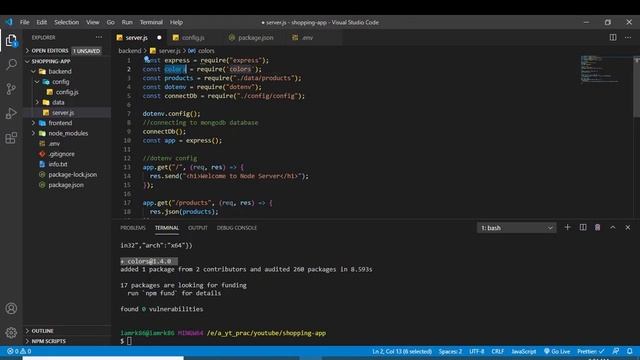Switch to the DEBUG CONSOLE tab
This screenshot has height=360, width=640.
pos(237,228)
